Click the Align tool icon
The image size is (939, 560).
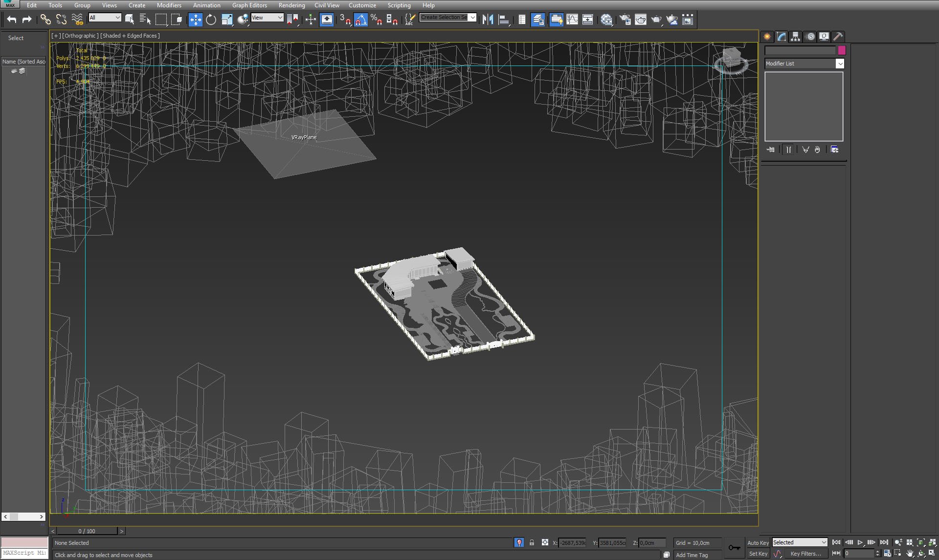point(504,20)
